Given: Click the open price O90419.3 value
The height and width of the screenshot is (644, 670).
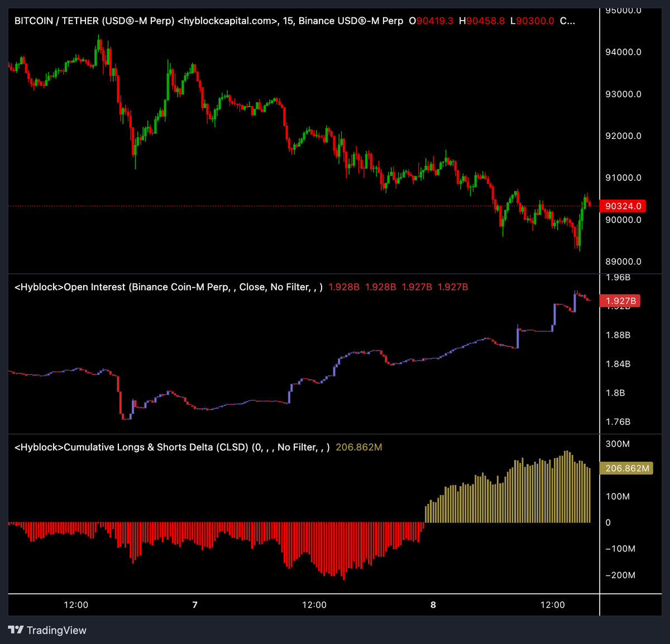Looking at the screenshot, I should click(433, 21).
